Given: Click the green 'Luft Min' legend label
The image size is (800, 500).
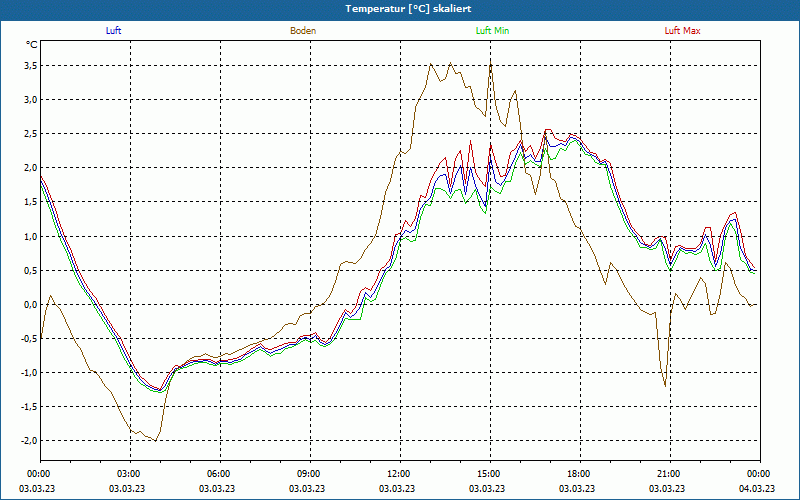Looking at the screenshot, I should [492, 31].
